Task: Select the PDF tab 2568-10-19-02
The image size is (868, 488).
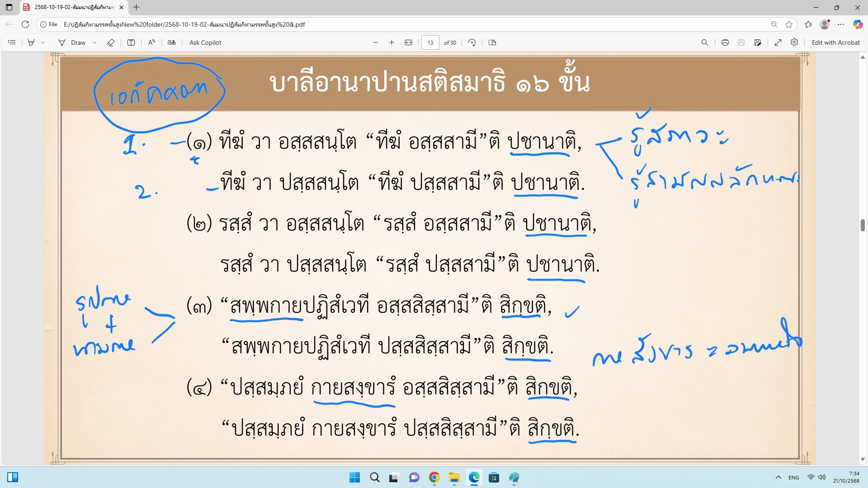Action: 72,7
